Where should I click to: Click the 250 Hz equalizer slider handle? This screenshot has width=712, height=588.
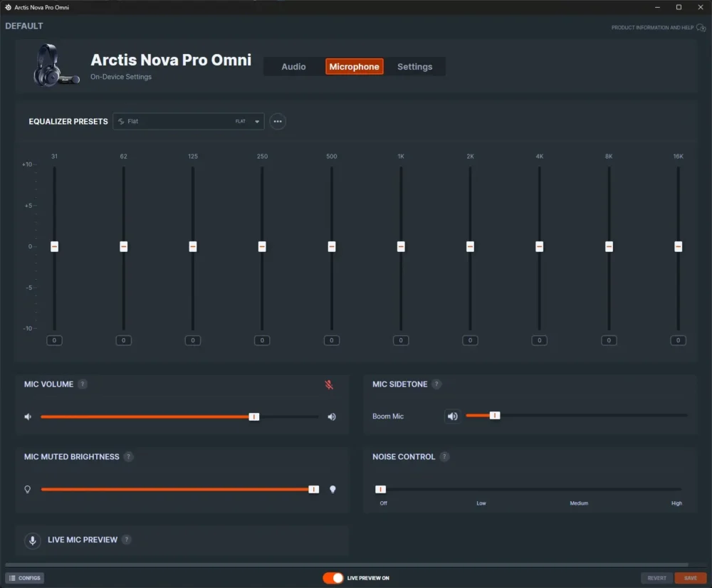(x=262, y=246)
